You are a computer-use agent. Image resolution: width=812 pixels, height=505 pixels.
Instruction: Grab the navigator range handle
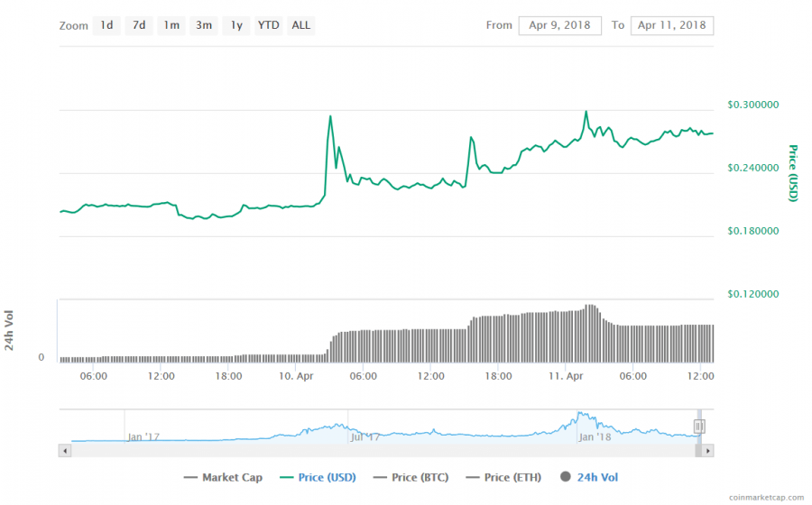click(x=698, y=427)
